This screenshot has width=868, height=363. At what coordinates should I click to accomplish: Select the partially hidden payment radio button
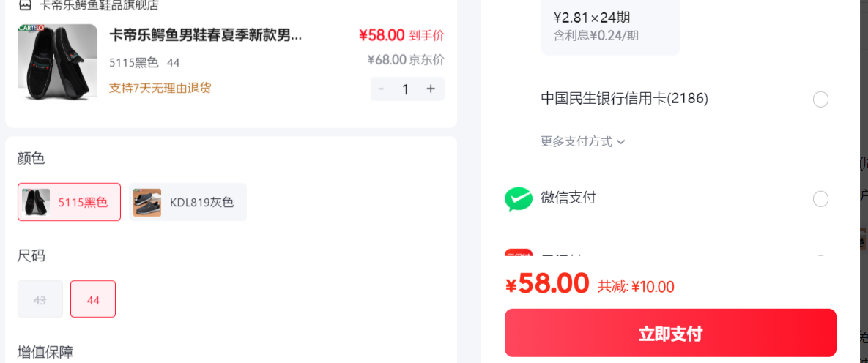coord(820,256)
